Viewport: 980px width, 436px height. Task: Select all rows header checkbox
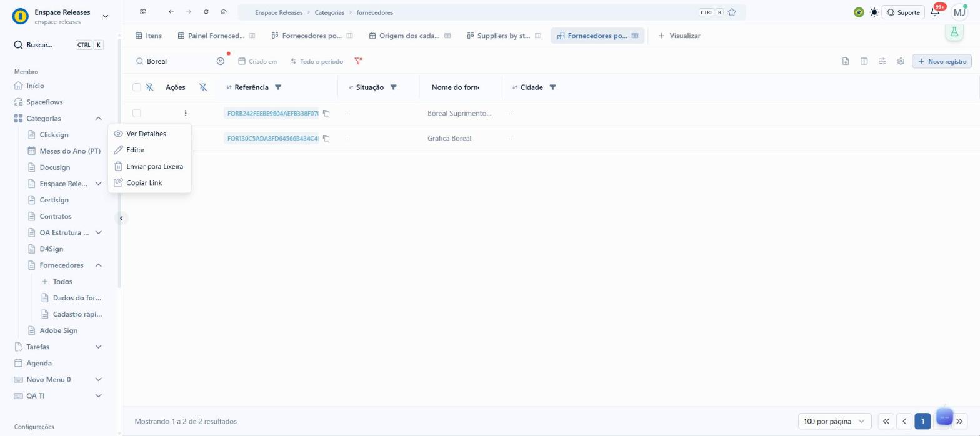pyautogui.click(x=137, y=87)
